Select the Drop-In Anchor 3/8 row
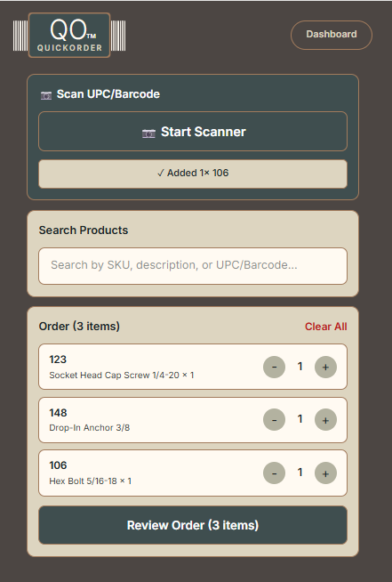Viewport: 392px width, 582px height. click(193, 420)
